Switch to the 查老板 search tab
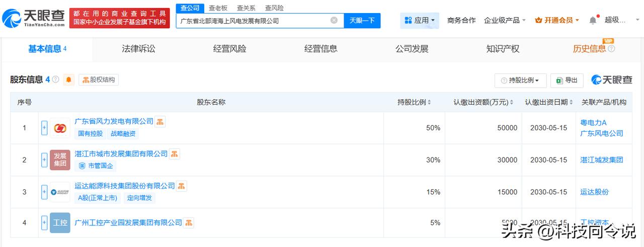644x247 pixels. click(218, 8)
